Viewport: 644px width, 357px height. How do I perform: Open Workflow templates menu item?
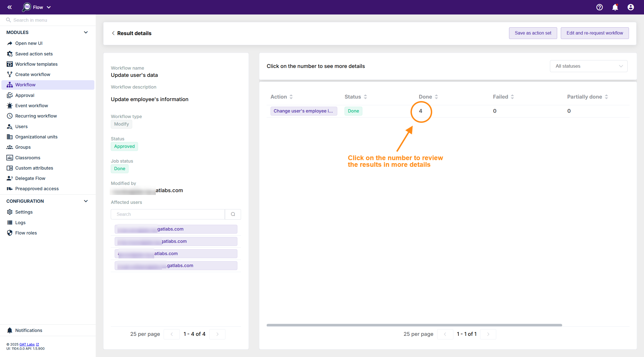pos(48,64)
